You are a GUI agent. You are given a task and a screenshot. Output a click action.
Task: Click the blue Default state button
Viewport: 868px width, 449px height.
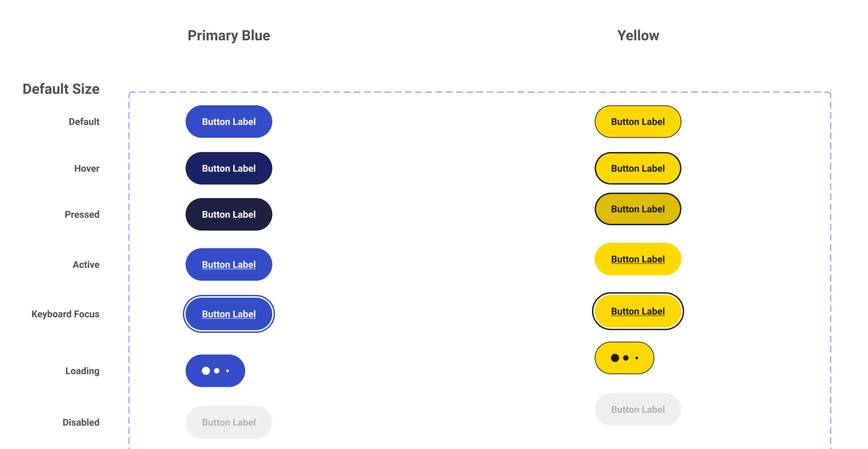coord(229,121)
